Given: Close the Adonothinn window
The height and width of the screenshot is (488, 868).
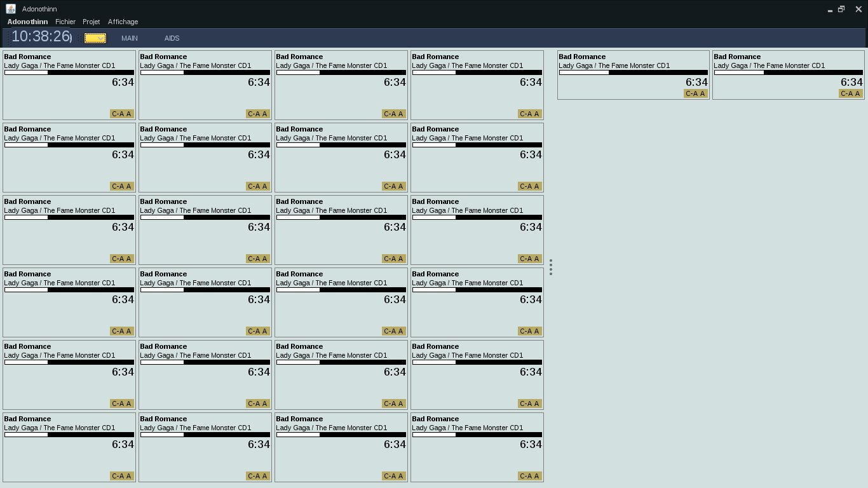Looking at the screenshot, I should point(858,9).
